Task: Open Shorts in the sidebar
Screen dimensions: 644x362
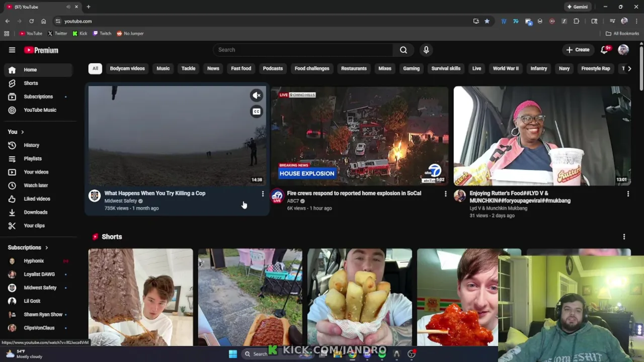Action: [38, 83]
